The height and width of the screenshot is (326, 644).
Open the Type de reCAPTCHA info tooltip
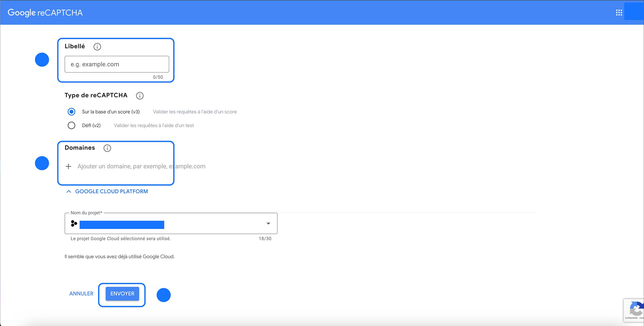tap(140, 96)
